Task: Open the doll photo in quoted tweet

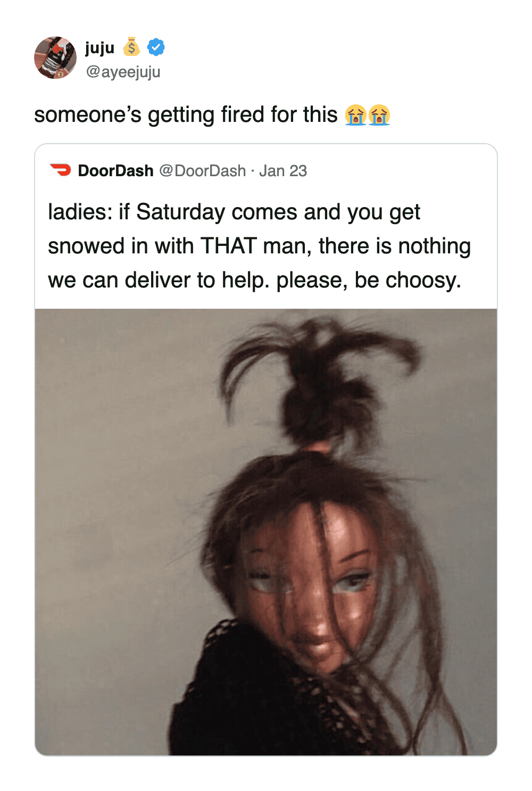Action: click(x=266, y=532)
